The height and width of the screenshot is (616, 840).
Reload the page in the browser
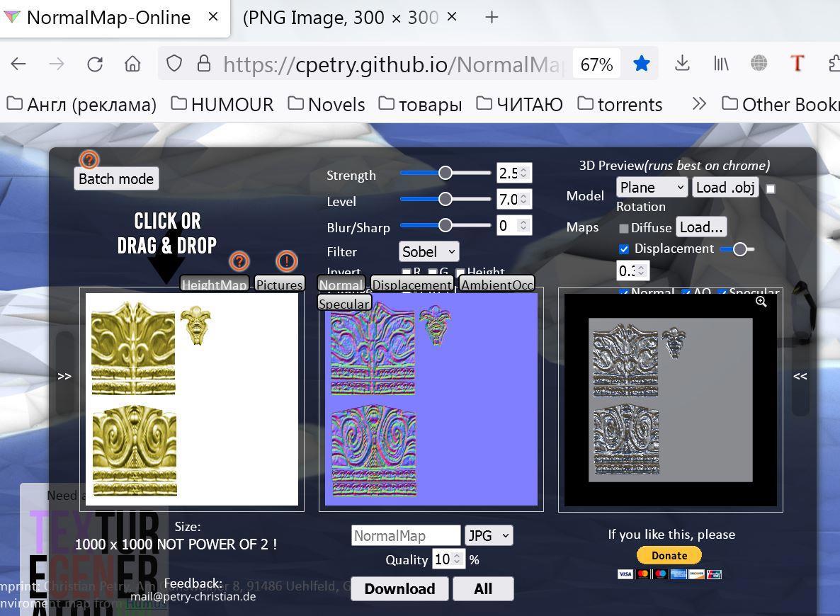[95, 64]
